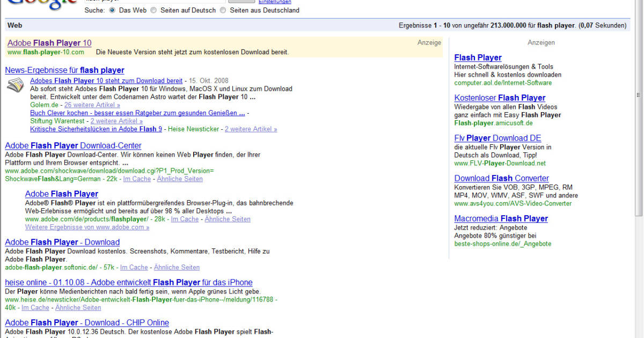Open the 'Download Flash Converter' ad
The image size is (644, 338).
[501, 178]
